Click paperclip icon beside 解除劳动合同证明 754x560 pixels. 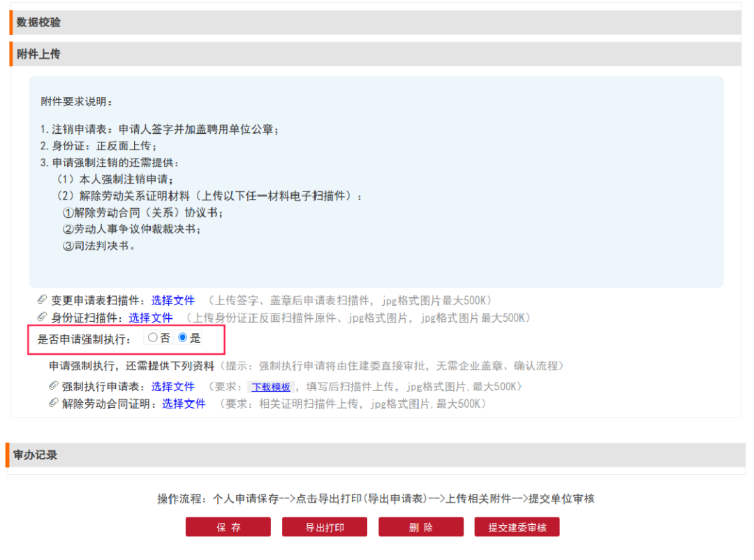[53, 403]
